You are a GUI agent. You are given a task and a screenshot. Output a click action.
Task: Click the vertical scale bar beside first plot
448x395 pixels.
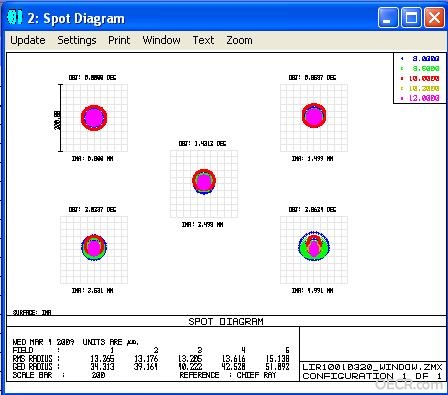(x=60, y=118)
